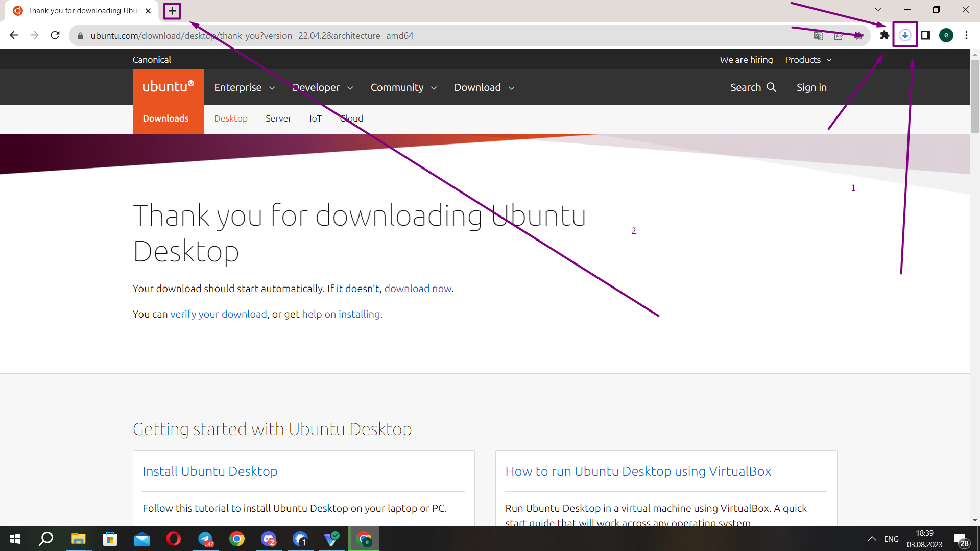Bookmark this page with star

(859, 35)
